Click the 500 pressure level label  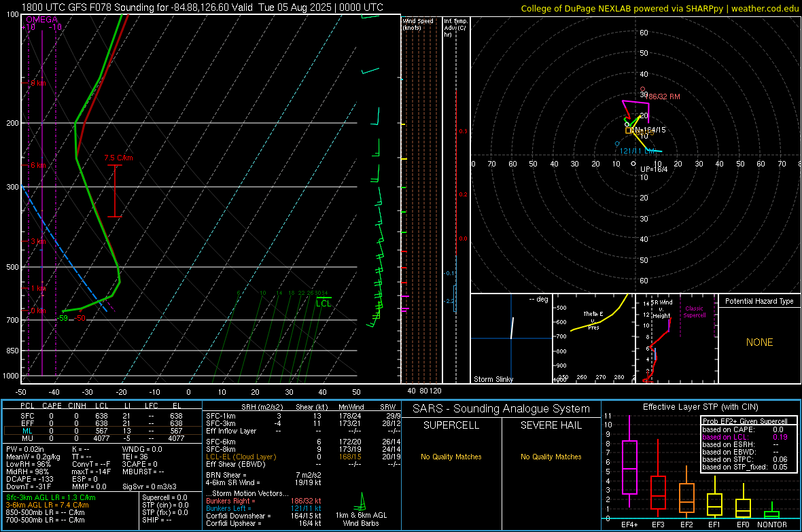pos(12,267)
